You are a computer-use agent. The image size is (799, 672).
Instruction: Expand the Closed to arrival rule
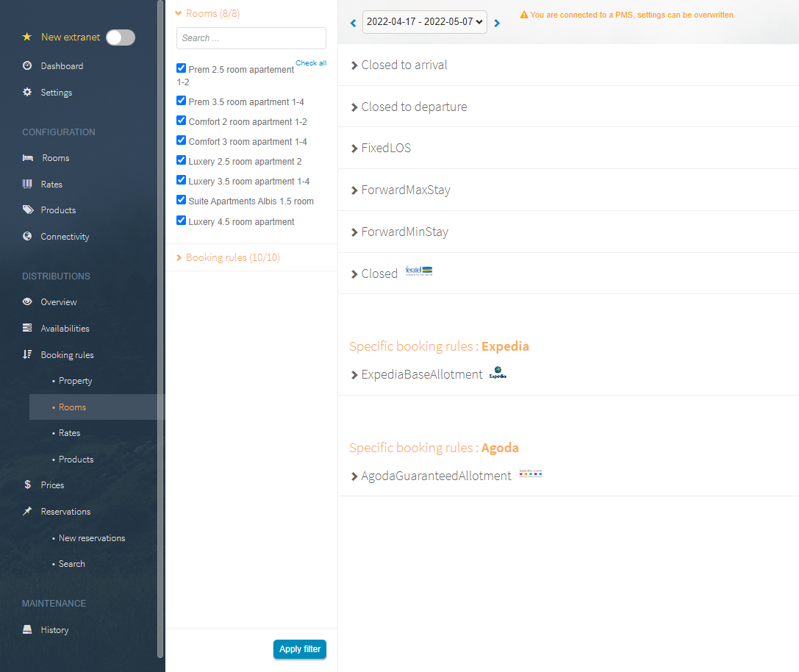404,65
